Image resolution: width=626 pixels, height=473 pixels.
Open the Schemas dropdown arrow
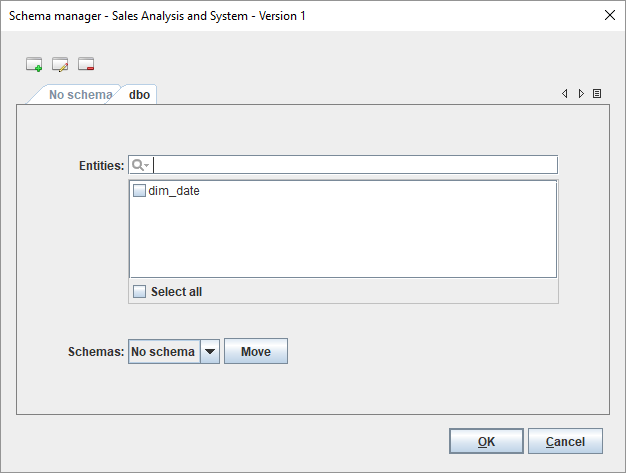point(210,352)
